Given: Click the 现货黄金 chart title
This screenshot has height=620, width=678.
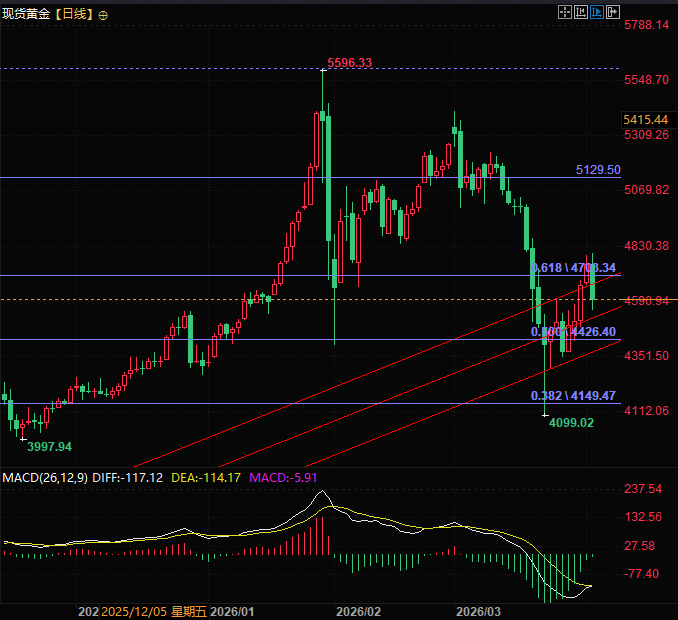Looking at the screenshot, I should point(26,14).
